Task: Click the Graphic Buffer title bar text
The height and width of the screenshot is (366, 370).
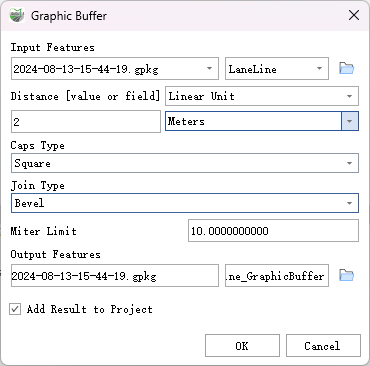Action: tap(69, 16)
